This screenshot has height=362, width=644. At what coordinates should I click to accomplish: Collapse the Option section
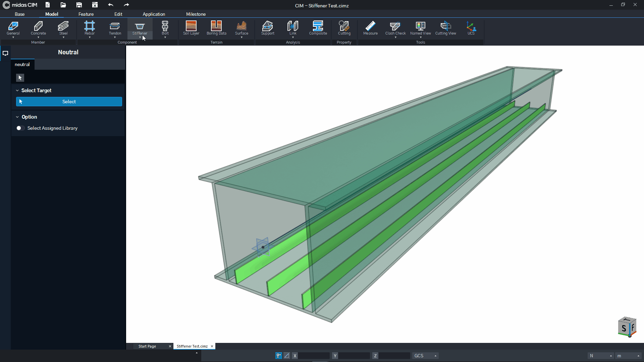(17, 117)
